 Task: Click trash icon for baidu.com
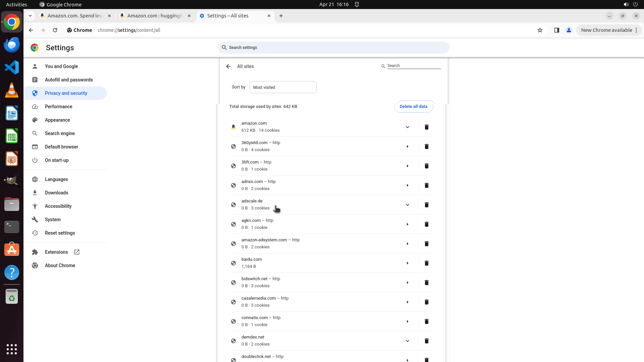(x=426, y=263)
